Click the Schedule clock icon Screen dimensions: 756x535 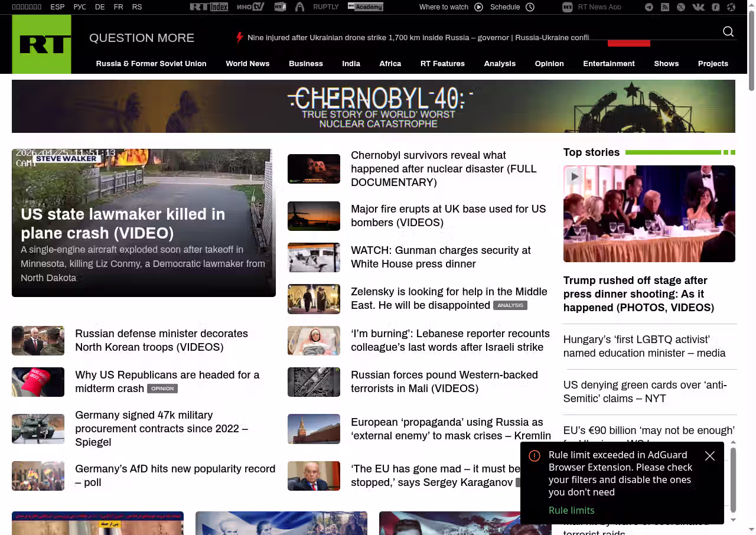point(530,7)
